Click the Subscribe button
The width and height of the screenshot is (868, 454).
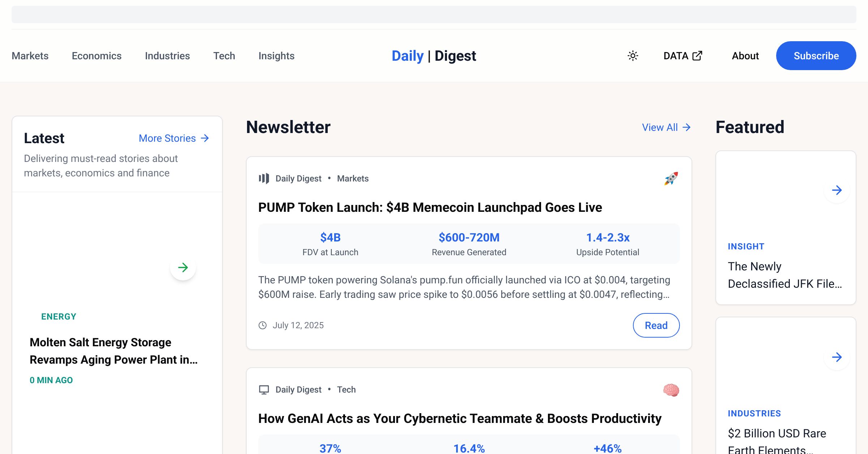click(x=816, y=55)
